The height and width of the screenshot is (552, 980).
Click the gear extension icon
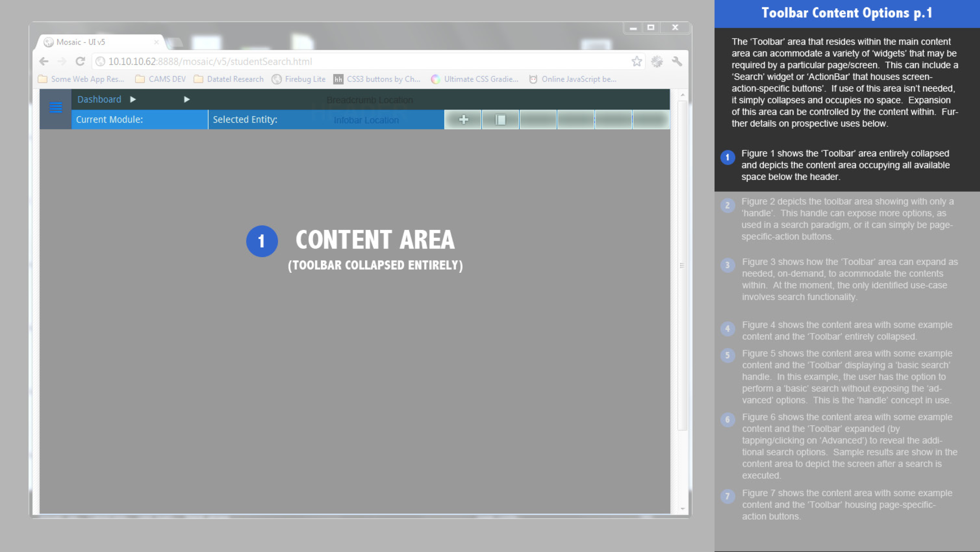(x=657, y=61)
